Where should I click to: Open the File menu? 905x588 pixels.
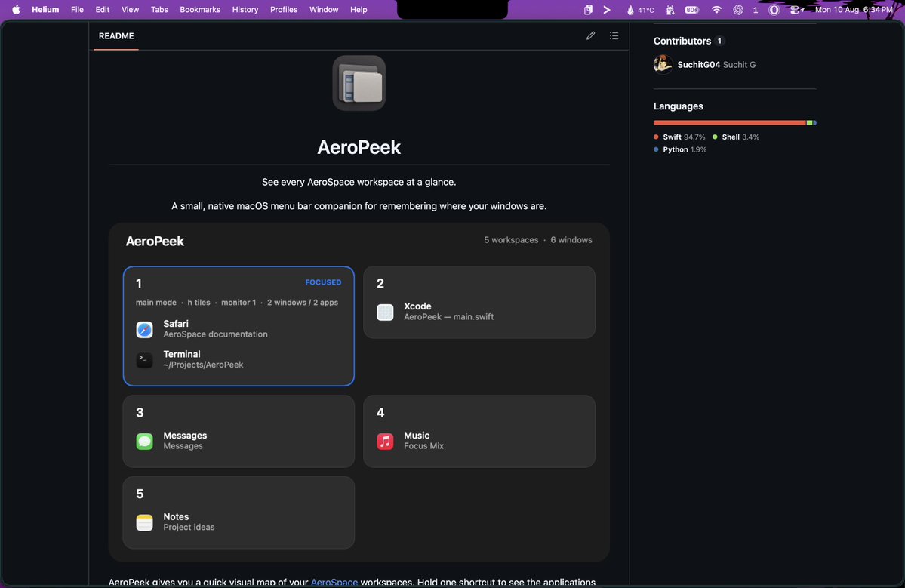[77, 10]
